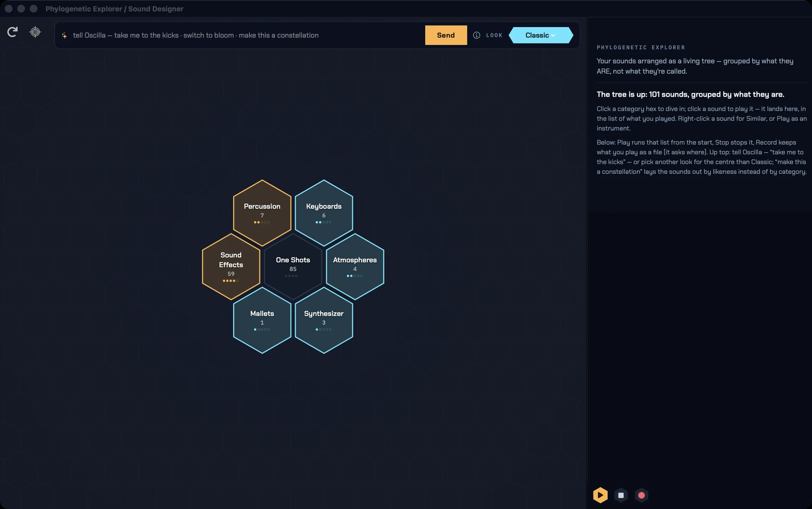Dive into the Percussion category hex
This screenshot has width=812, height=509.
point(262,213)
